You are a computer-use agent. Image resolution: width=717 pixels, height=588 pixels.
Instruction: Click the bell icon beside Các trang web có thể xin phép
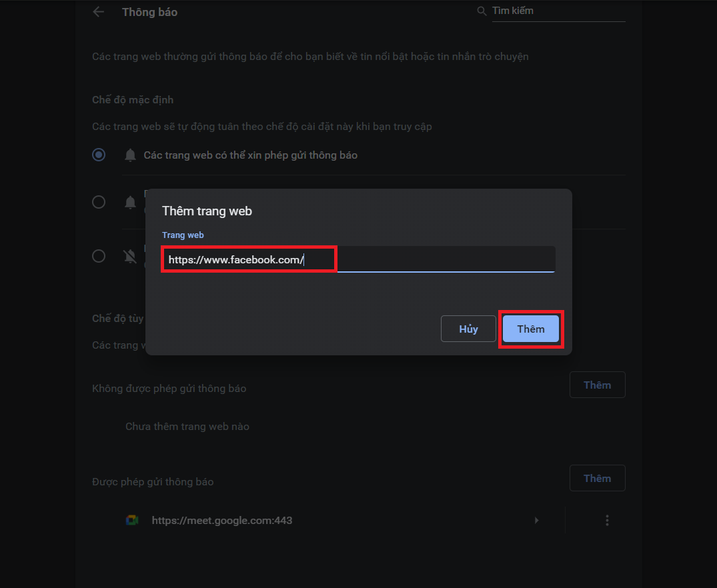coord(130,155)
